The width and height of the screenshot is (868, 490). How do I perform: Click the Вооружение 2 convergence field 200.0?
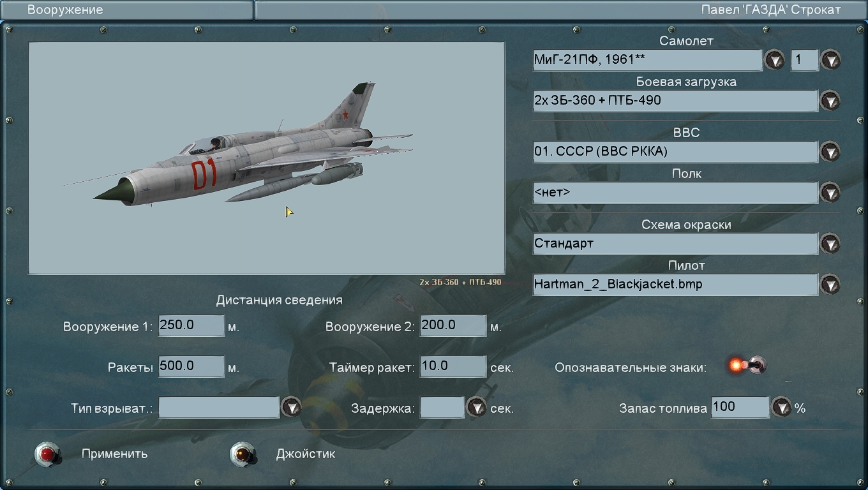(453, 325)
